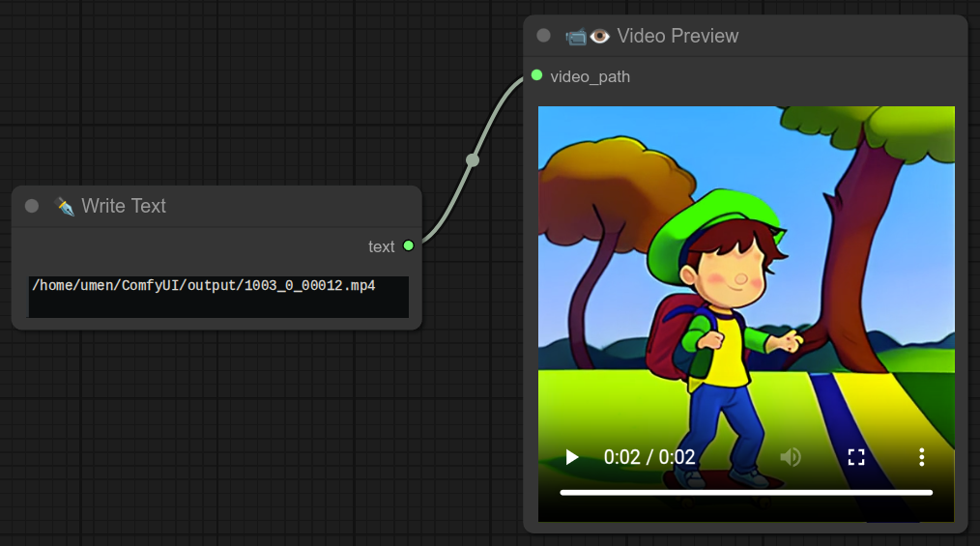
Task: Focus the file path text field
Action: pos(218,297)
